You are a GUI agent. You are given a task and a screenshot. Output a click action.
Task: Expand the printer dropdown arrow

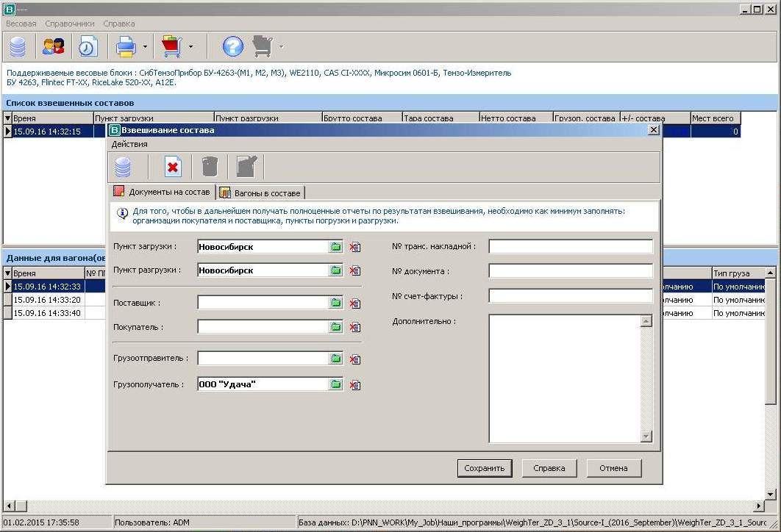coord(145,47)
